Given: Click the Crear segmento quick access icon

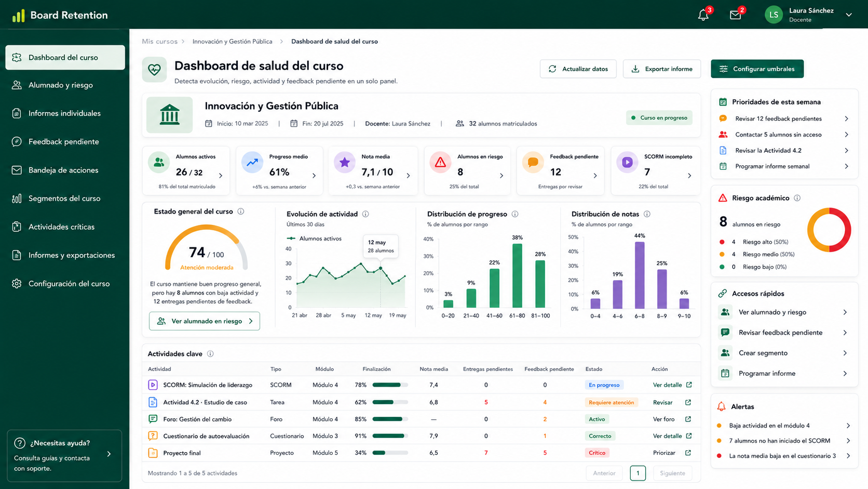Looking at the screenshot, I should point(725,353).
